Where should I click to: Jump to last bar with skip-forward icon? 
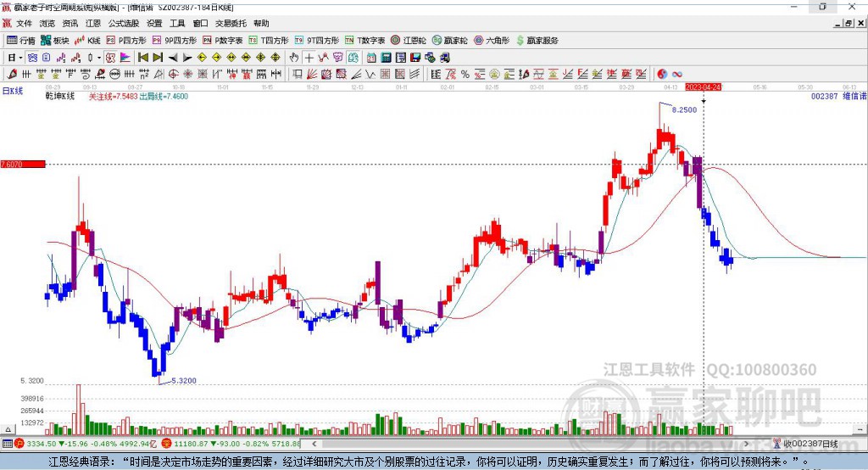click(x=158, y=58)
